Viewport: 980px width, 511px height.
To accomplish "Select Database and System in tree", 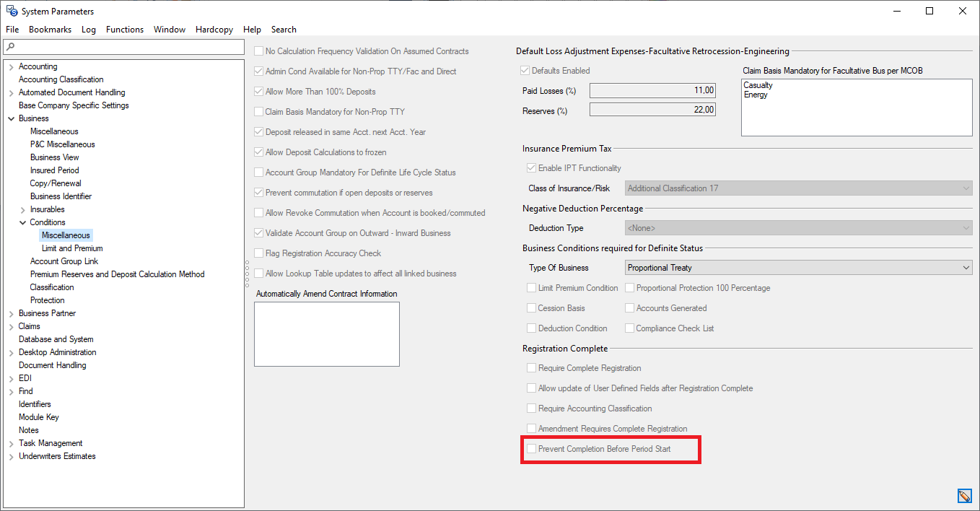I will tap(56, 339).
